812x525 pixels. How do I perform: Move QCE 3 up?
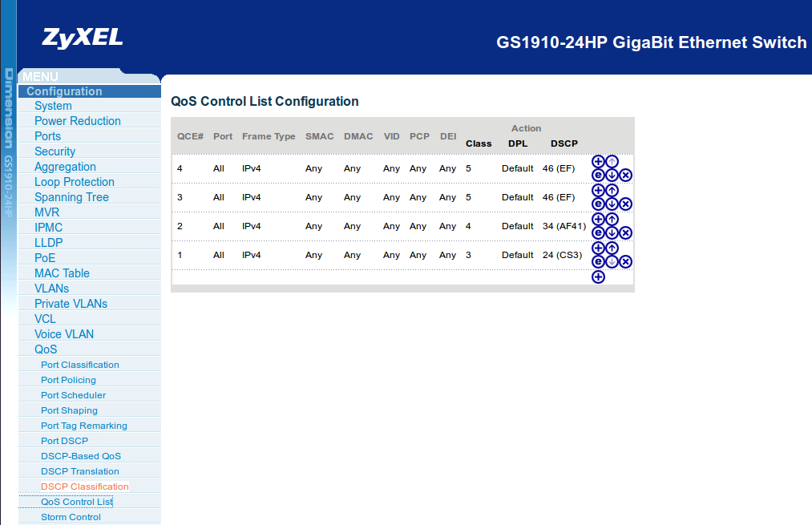tap(612, 191)
